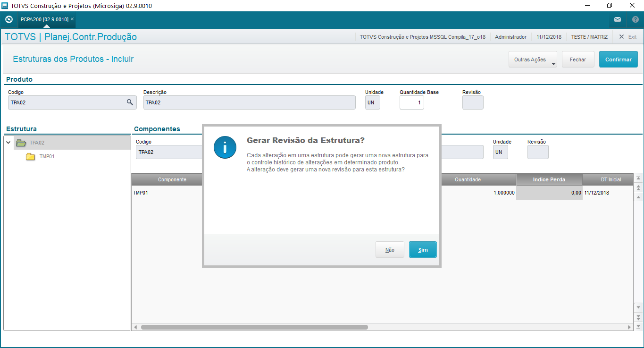Click the Exit button in the header
Viewport: 644px width, 348px height.
point(627,37)
